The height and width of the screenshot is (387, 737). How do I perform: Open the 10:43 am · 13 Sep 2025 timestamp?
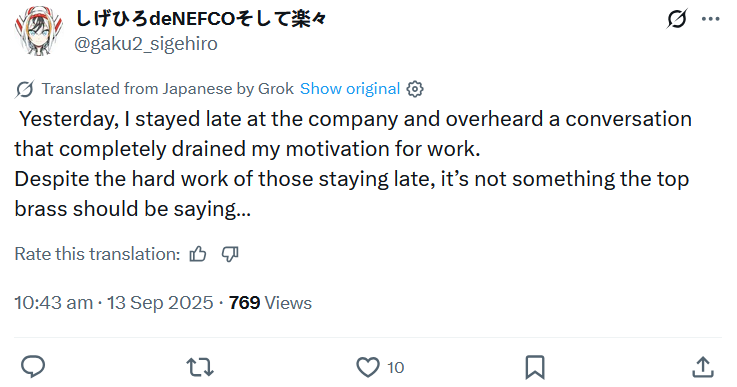point(114,303)
